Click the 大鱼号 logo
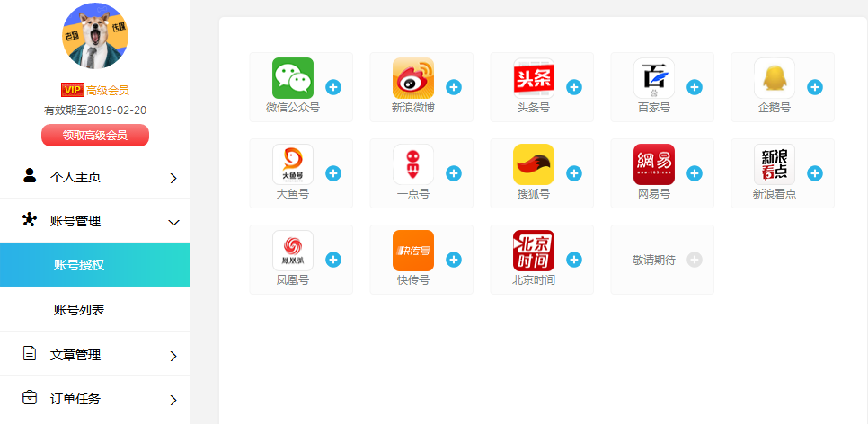 coord(293,164)
